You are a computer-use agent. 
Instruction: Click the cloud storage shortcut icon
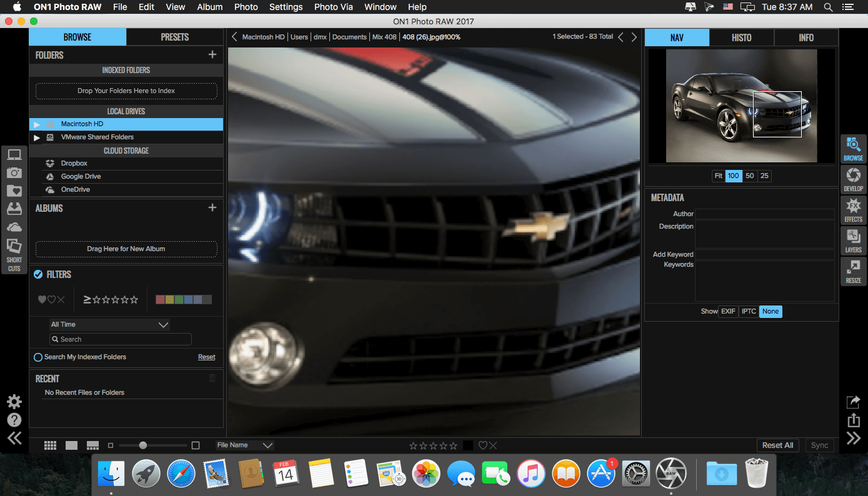14,227
